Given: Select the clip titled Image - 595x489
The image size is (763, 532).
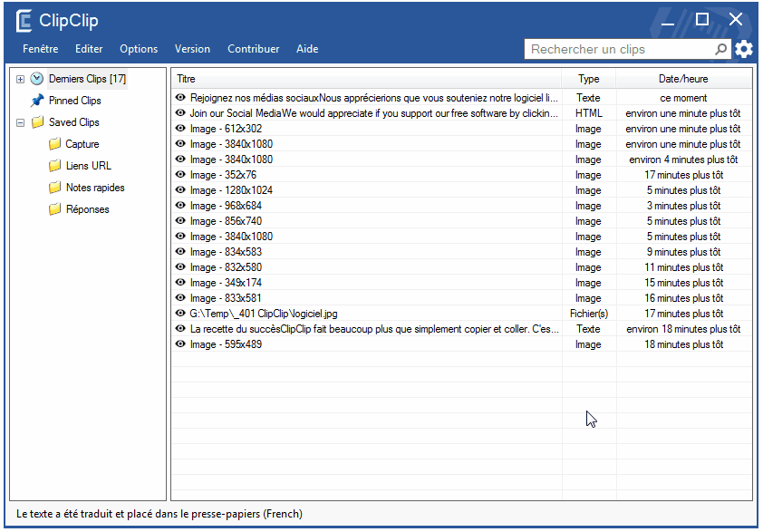Looking at the screenshot, I should pos(227,344).
